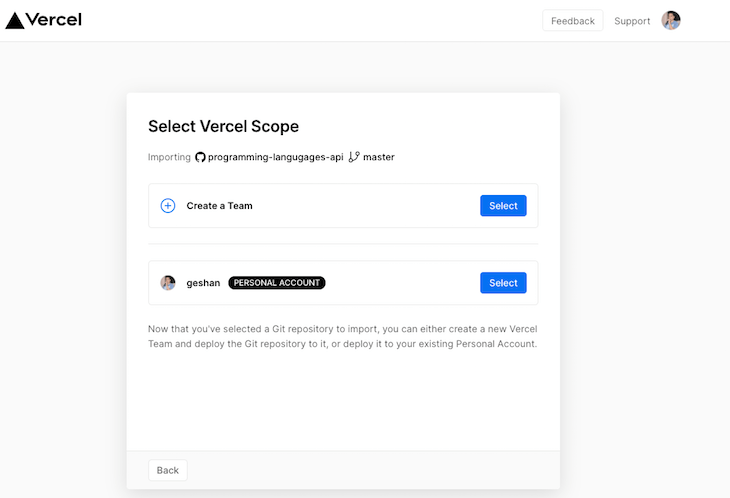Click the git branch icon
Image resolution: width=730 pixels, height=498 pixels.
pos(354,157)
